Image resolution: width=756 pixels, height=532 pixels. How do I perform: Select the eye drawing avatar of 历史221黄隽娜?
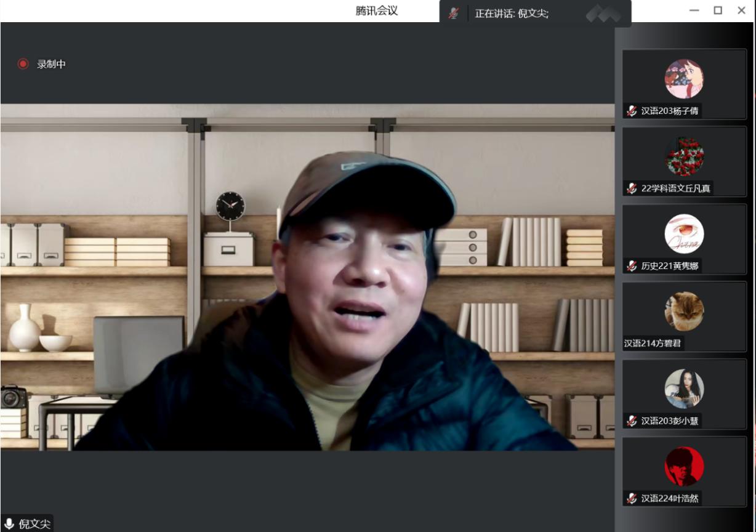684,234
